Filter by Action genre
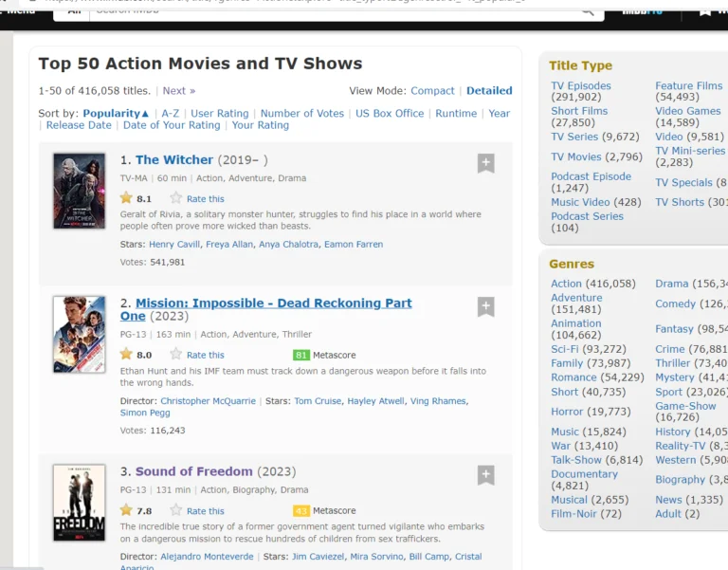Screen dimensions: 728x570 pos(566,284)
